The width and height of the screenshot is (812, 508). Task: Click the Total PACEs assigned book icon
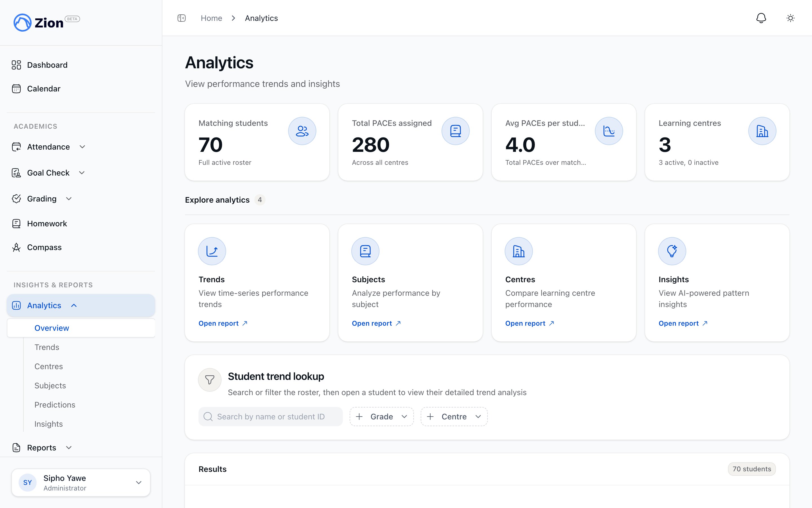pos(455,131)
